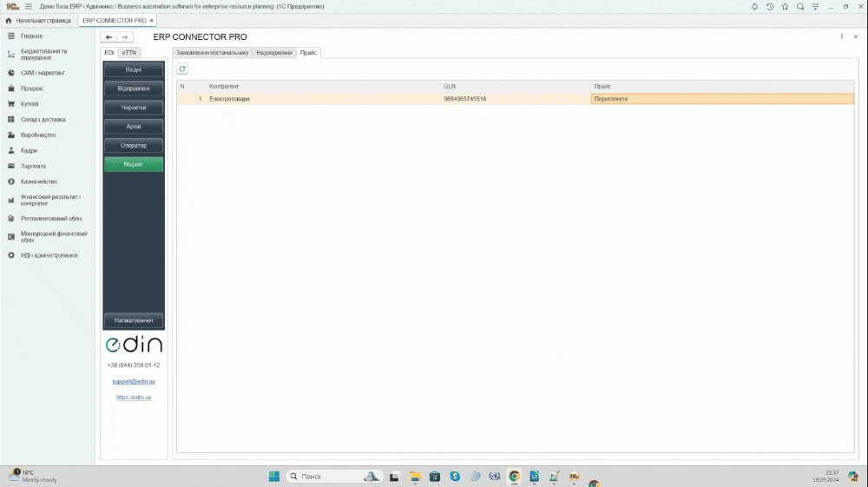Click Переглянути cell in Прайс column
This screenshot has width=868, height=487.
click(x=612, y=99)
